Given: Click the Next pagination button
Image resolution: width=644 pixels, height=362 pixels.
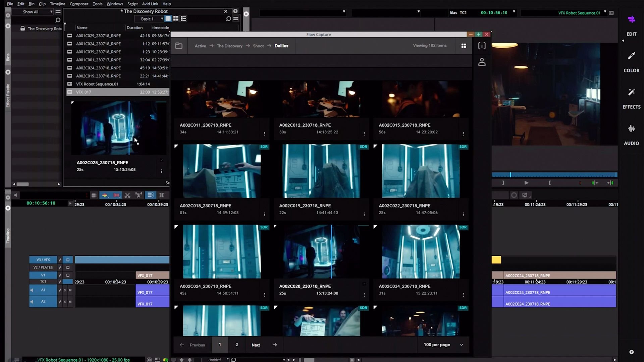Looking at the screenshot, I should point(256,345).
